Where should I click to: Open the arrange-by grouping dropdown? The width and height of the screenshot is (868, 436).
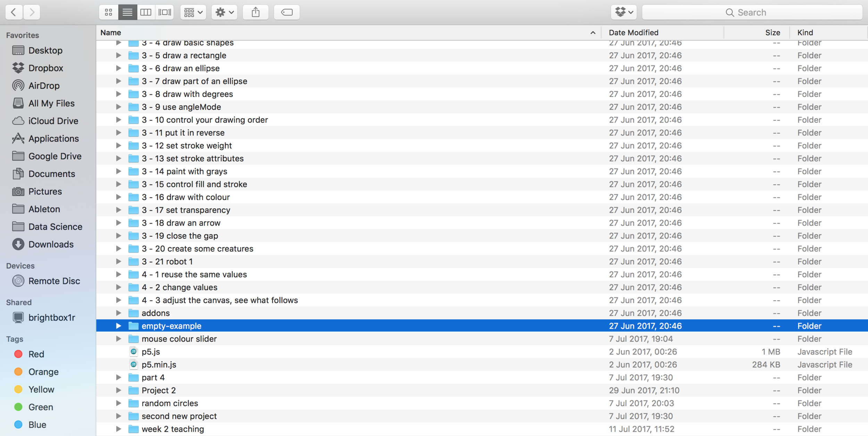pos(193,12)
